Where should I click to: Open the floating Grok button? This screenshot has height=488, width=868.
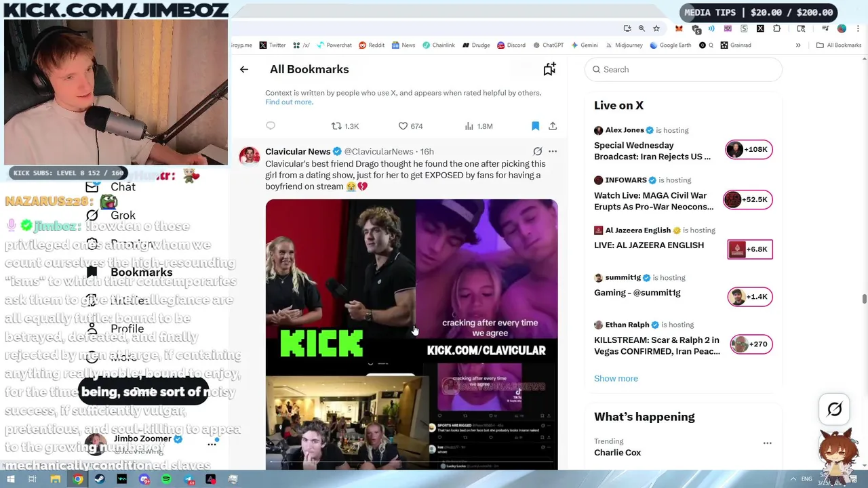[x=835, y=409]
